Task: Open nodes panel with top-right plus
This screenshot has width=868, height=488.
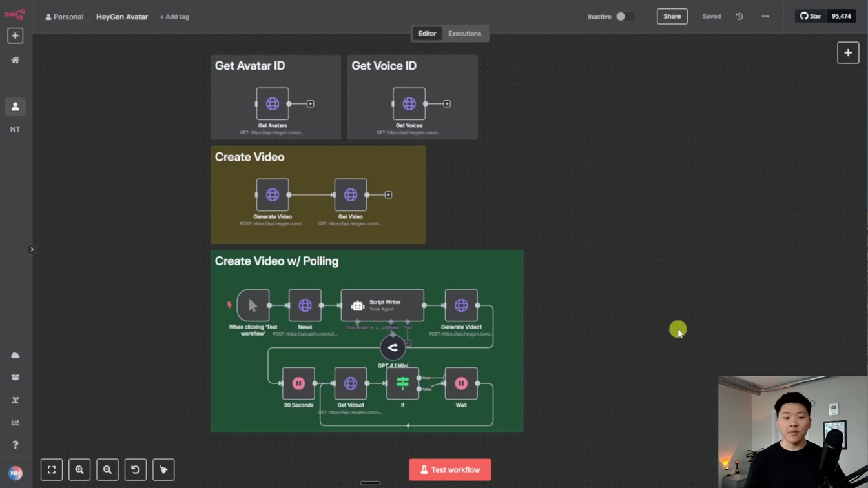Action: pyautogui.click(x=848, y=53)
